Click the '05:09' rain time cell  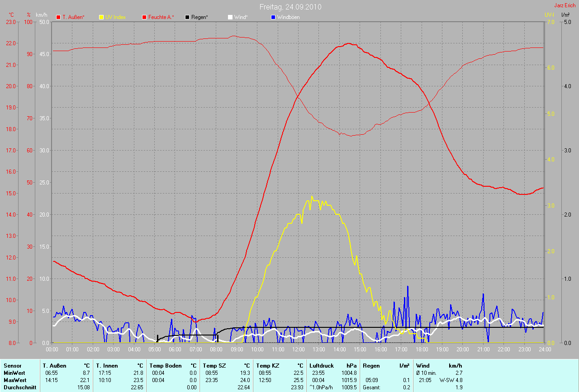pos(372,380)
